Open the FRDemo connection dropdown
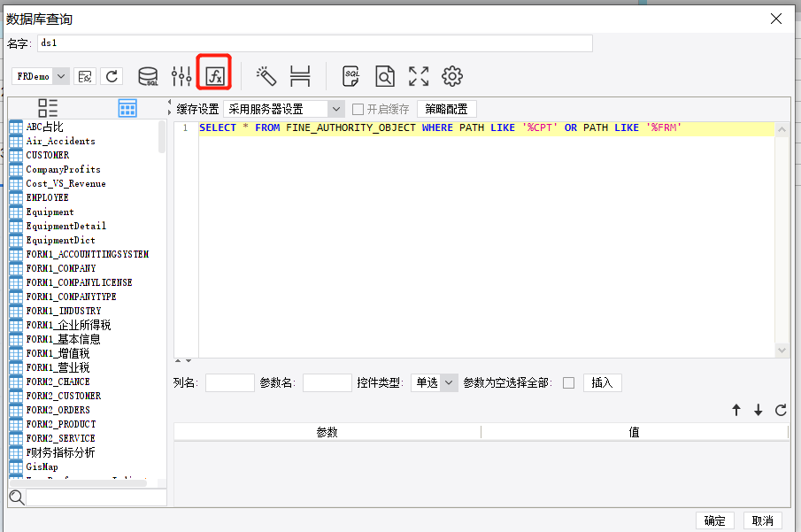 point(61,77)
